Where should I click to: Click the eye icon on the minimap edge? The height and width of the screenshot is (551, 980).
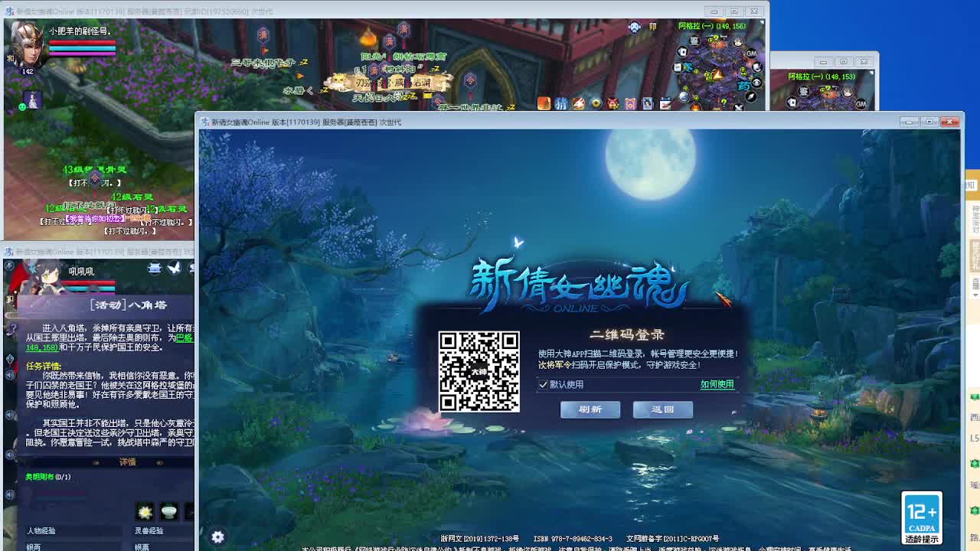click(757, 83)
